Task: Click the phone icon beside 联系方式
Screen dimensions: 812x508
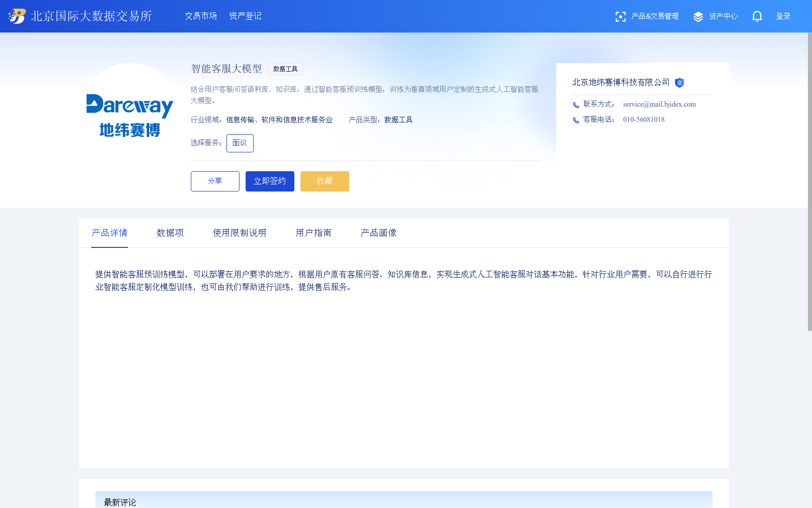Action: pyautogui.click(x=576, y=105)
